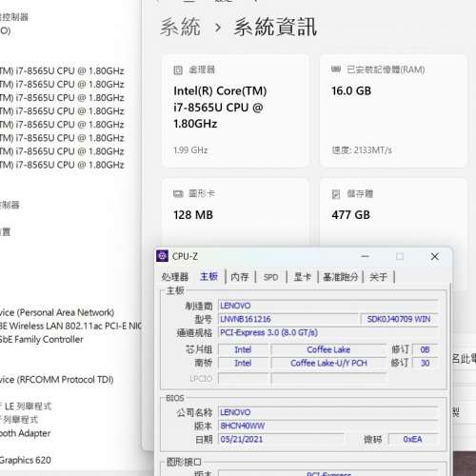The image size is (476, 476).
Task: Click the Coffee Lake chipset field
Action: pyautogui.click(x=328, y=349)
